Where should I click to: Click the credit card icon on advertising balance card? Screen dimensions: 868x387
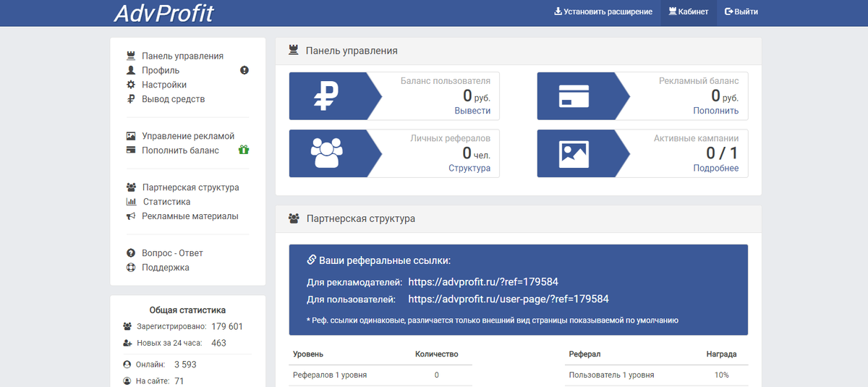pos(574,96)
